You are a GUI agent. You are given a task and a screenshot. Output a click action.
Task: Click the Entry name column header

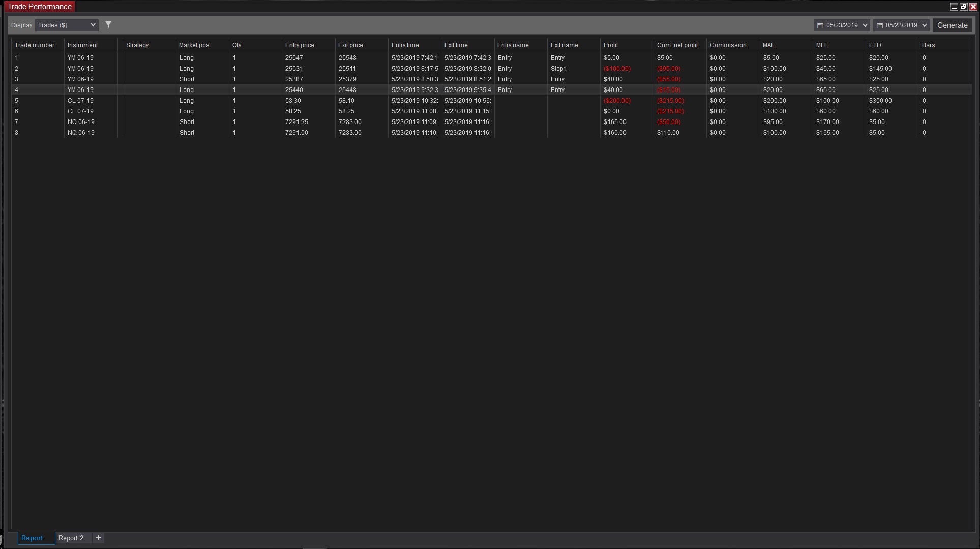tap(520, 45)
